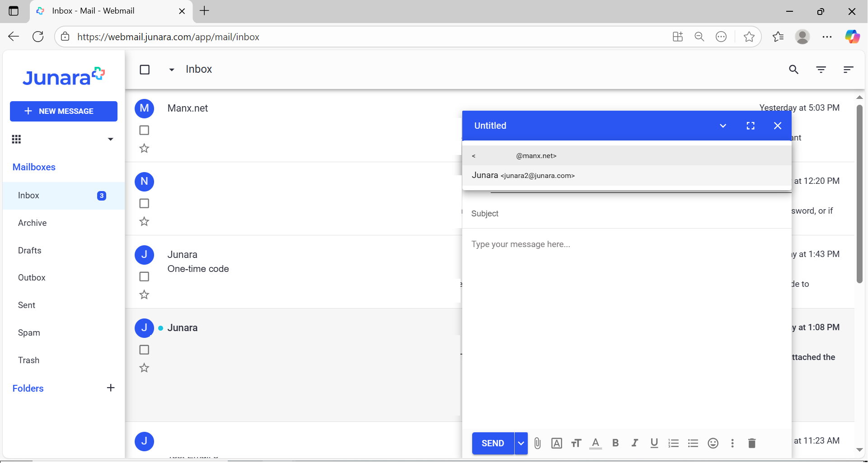Insert a numbered list
The height and width of the screenshot is (463, 868).
674,444
